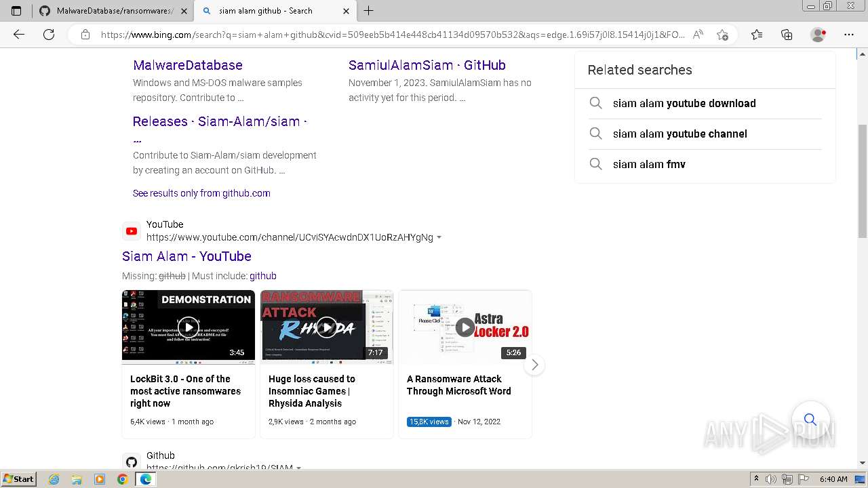This screenshot has height=488, width=868.
Task: Close the MalwareDatabase GitHub tab
Action: point(184,11)
